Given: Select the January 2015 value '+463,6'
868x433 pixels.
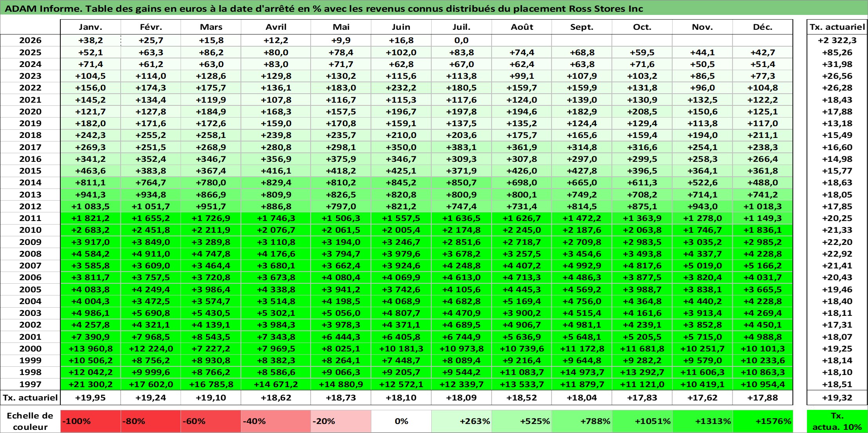Looking at the screenshot, I should 90,171.
